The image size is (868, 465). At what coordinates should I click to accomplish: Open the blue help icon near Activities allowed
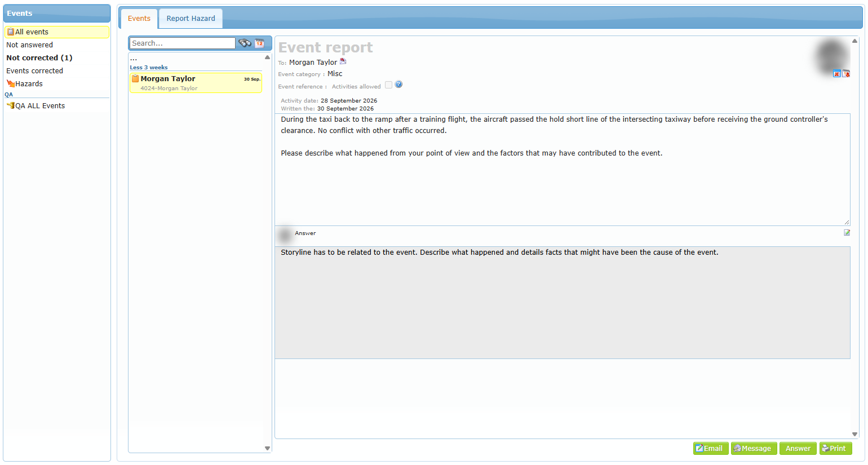click(398, 85)
